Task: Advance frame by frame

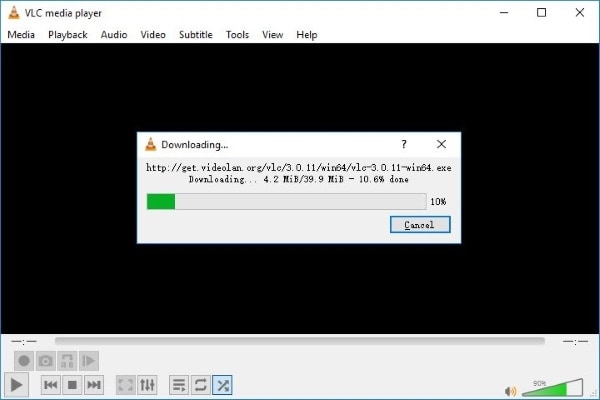Action: [x=89, y=361]
